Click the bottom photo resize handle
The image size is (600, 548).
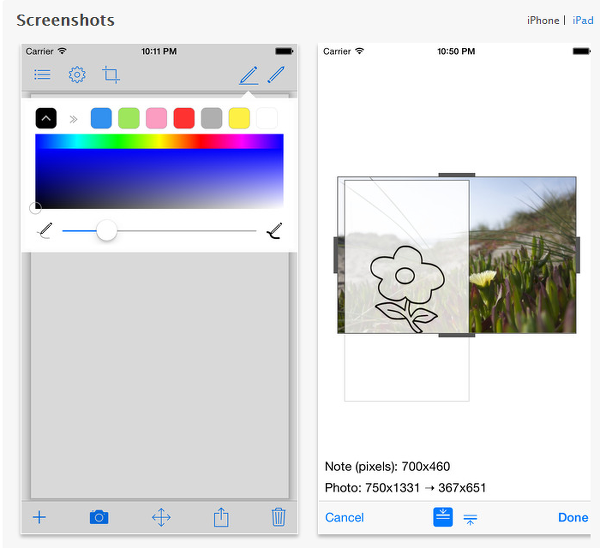[457, 335]
